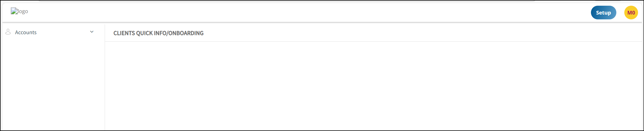Open the Setup button

(x=604, y=13)
